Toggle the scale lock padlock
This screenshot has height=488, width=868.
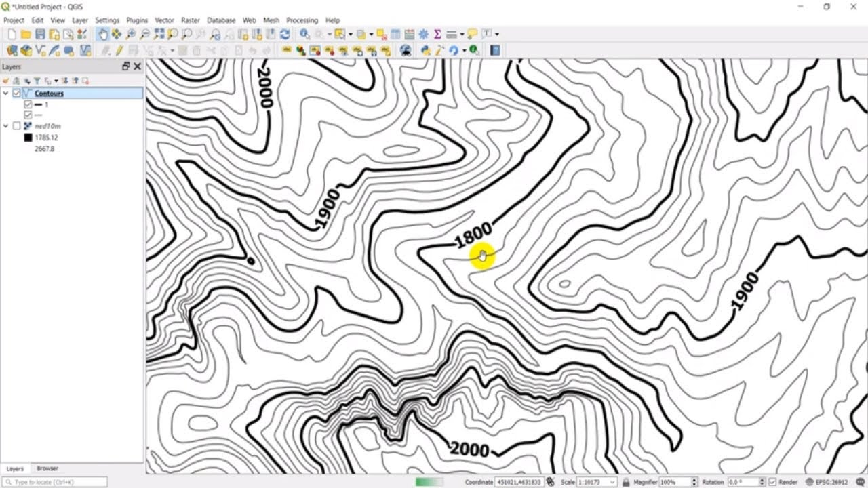[626, 482]
